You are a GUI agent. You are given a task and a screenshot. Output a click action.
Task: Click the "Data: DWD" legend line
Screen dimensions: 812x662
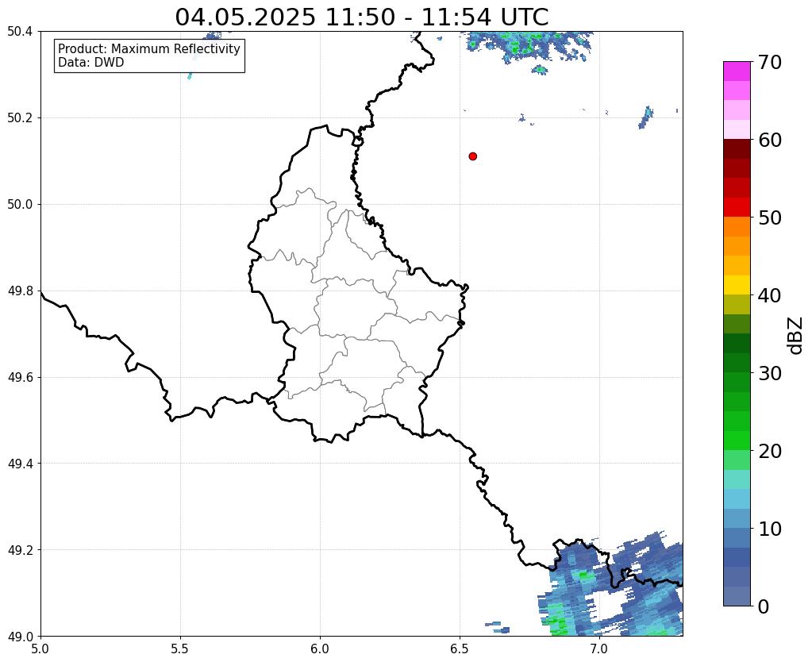91,63
